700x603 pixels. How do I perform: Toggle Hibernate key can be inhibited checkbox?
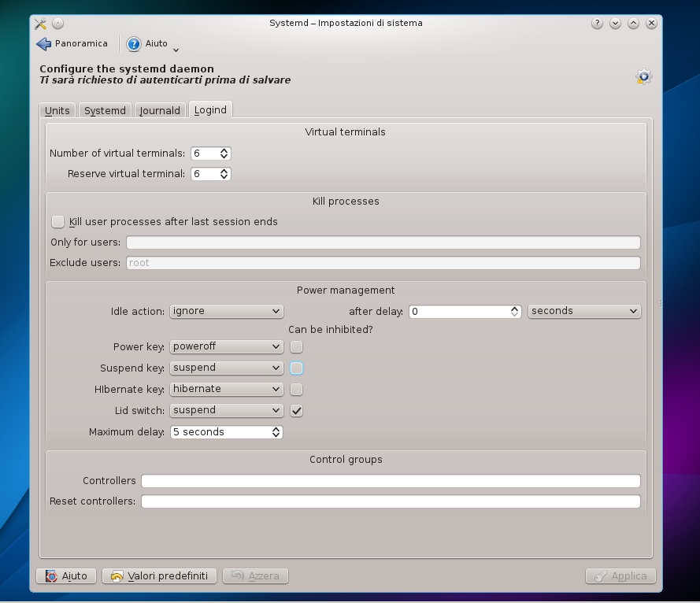pyautogui.click(x=296, y=389)
